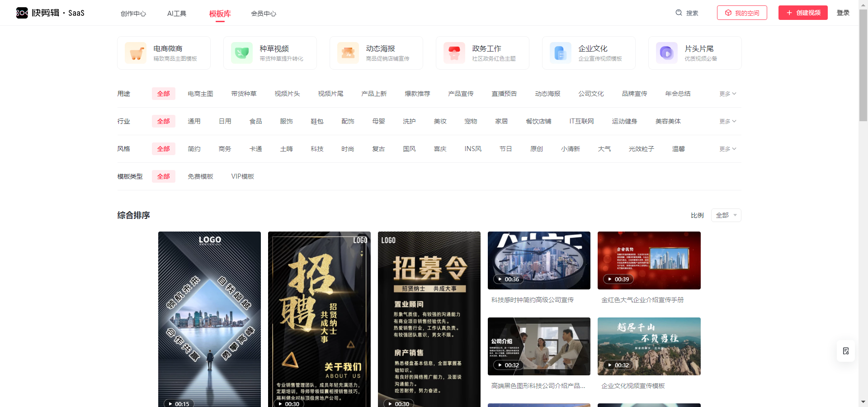Viewport: 868px width, 407px height.
Task: Open the 比例 全部 dropdown
Action: tap(726, 215)
